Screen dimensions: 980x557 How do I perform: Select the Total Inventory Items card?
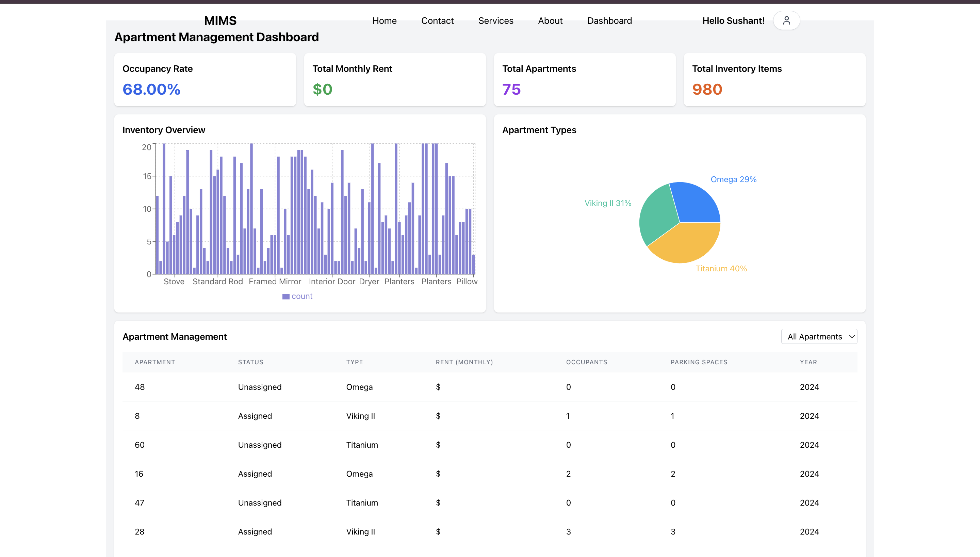pos(774,80)
